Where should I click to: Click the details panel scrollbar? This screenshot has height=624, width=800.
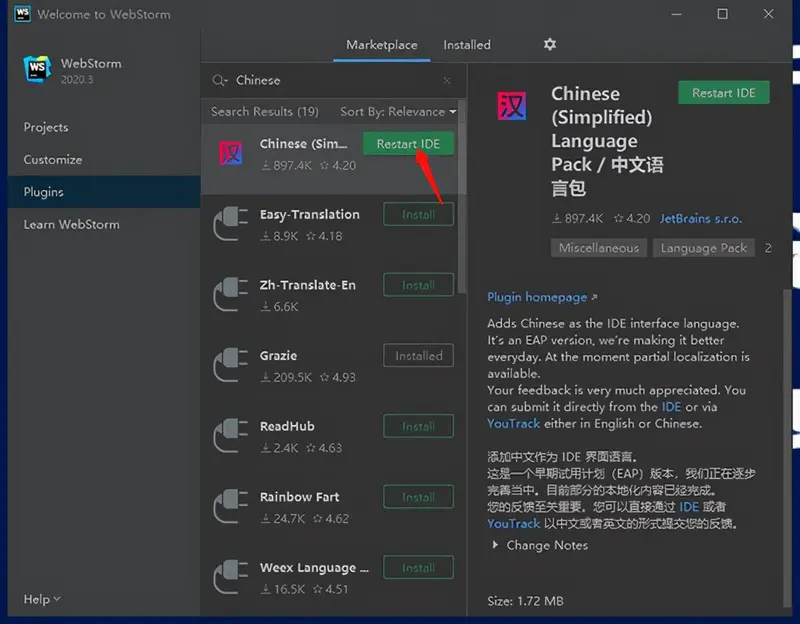(787, 449)
